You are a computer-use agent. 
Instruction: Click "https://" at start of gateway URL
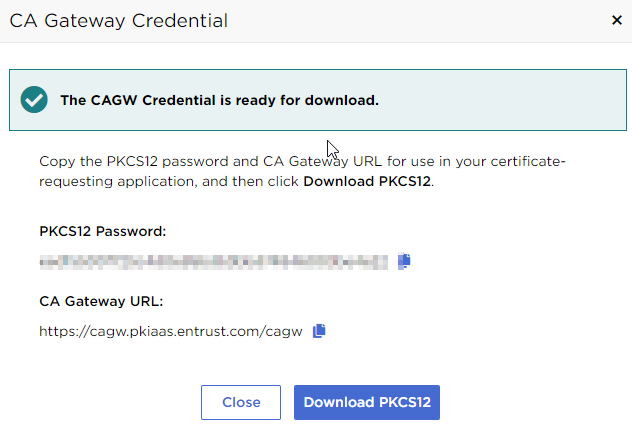[x=62, y=331]
